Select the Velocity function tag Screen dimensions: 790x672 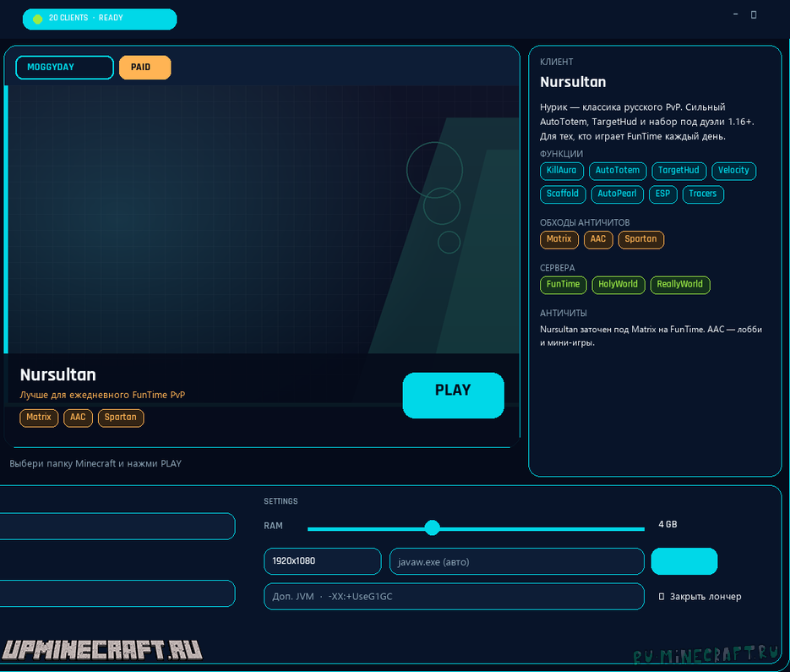pyautogui.click(x=733, y=171)
